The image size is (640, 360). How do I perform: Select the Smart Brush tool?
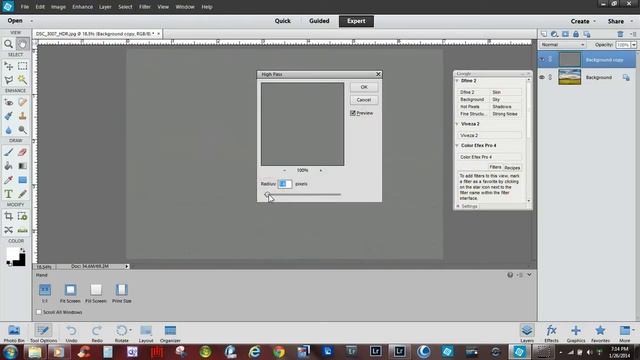tap(8, 116)
